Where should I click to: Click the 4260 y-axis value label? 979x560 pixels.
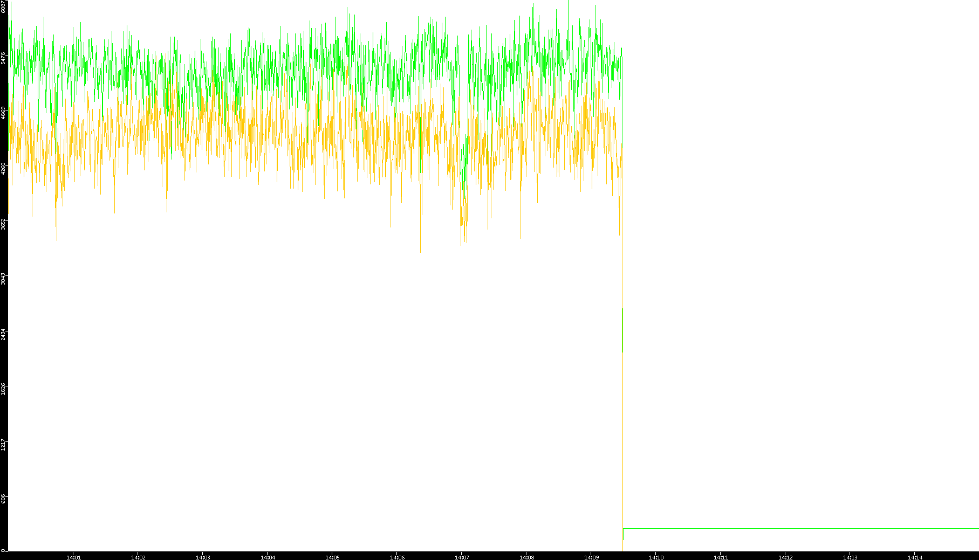tap(3, 169)
